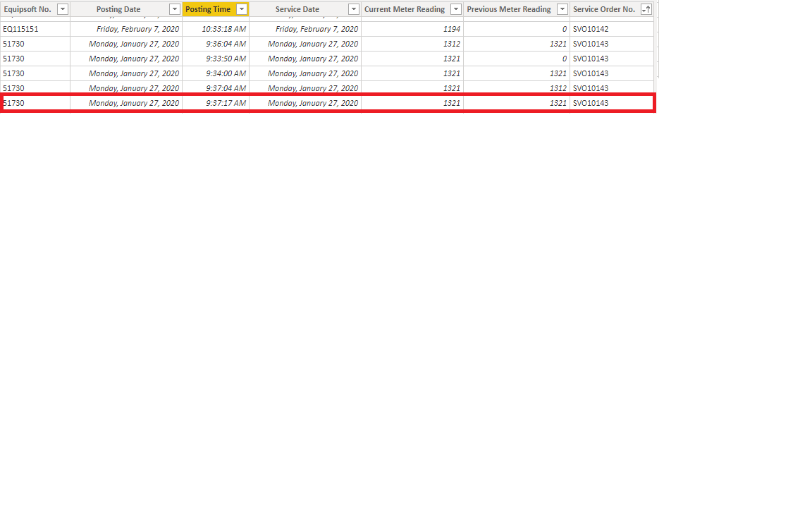
Task: Open the Posting Date filter dropdown
Action: click(175, 9)
